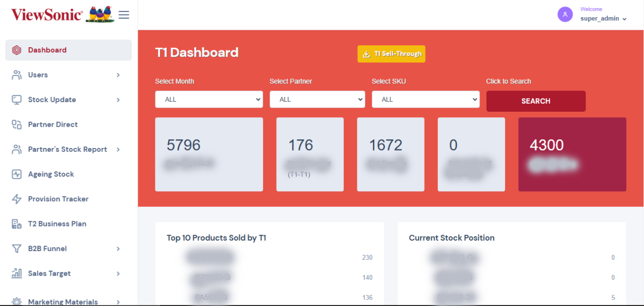
Task: Download the T1 Sell-Through report
Action: (391, 54)
